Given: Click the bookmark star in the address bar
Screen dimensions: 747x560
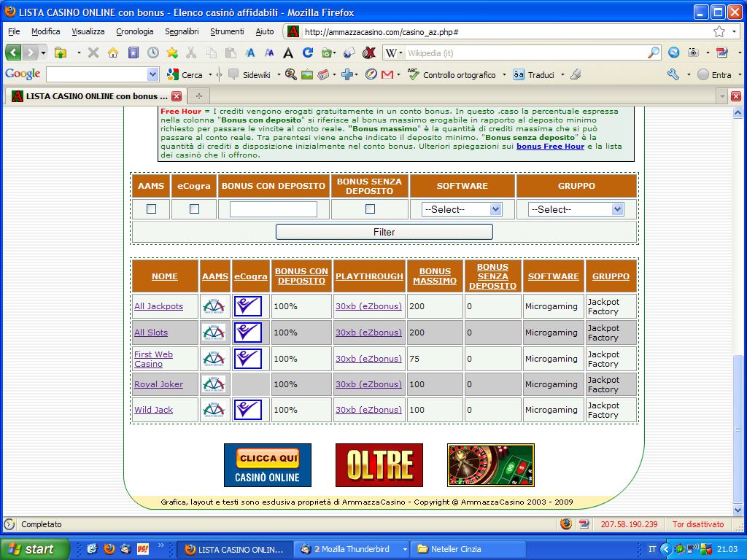Looking at the screenshot, I should (x=719, y=32).
